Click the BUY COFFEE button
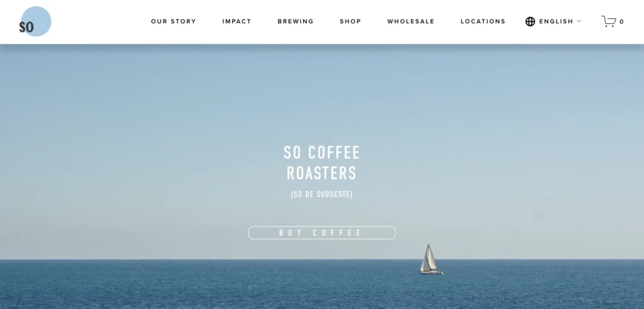This screenshot has width=644, height=309. 322,233
